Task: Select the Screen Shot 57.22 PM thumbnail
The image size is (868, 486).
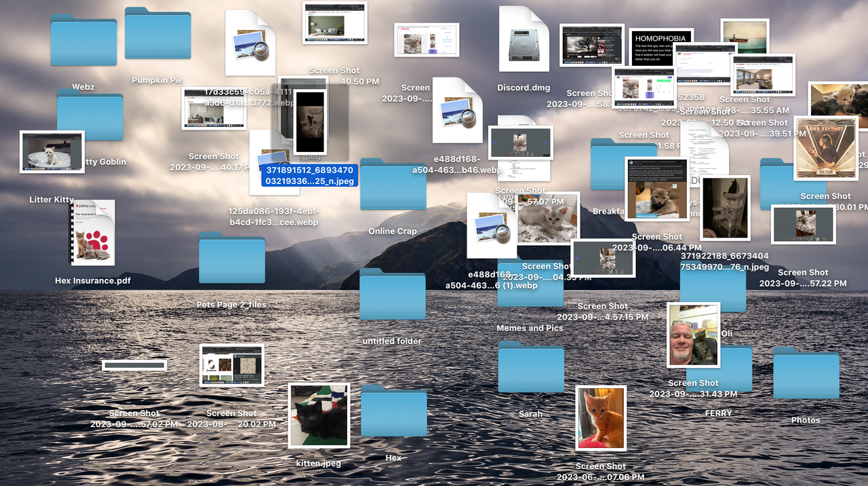Action: (803, 225)
